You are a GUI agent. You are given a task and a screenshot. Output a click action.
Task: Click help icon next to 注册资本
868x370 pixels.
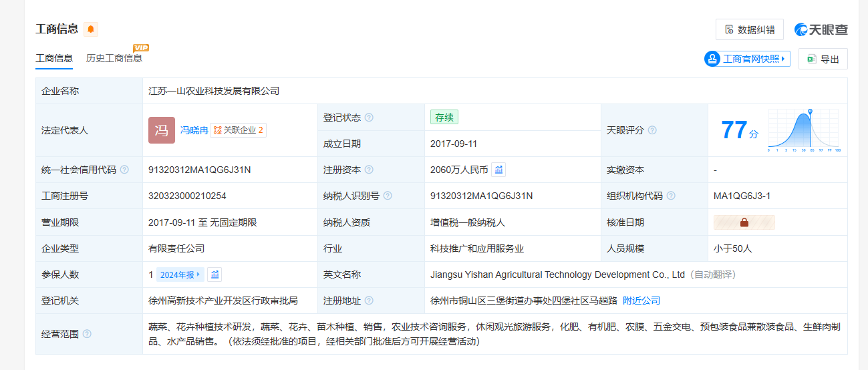369,170
